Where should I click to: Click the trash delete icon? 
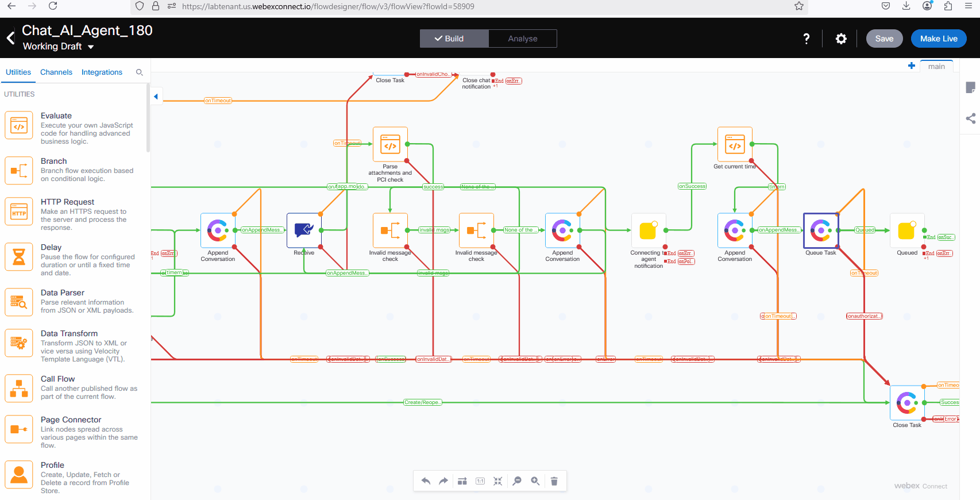(x=554, y=481)
